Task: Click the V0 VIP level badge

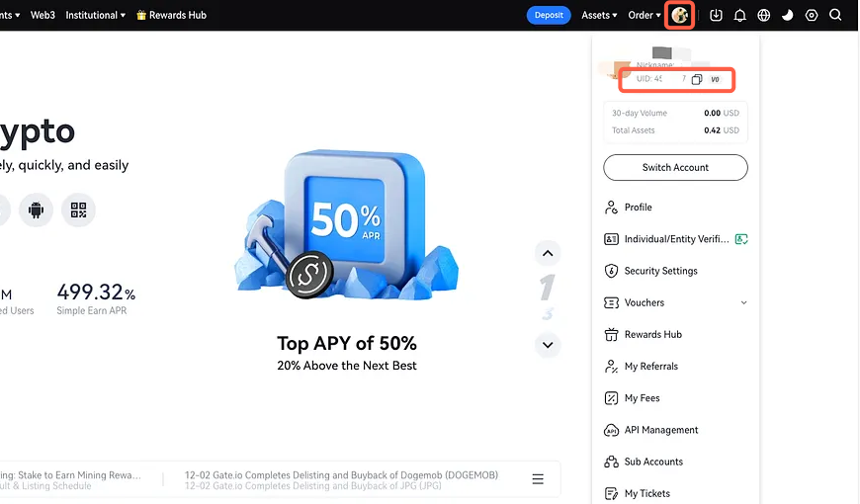Action: tap(716, 79)
